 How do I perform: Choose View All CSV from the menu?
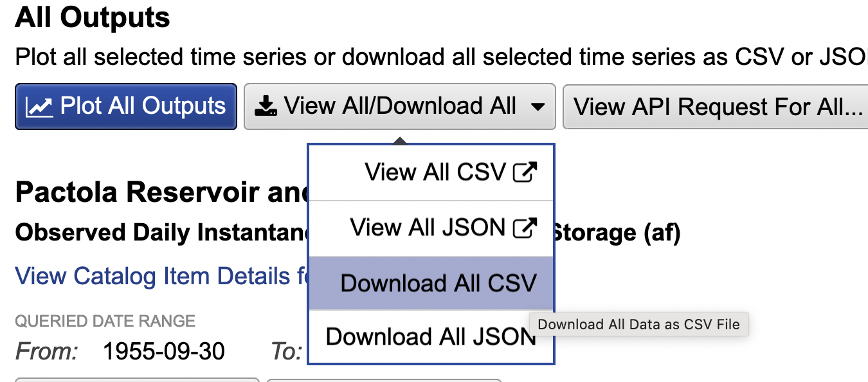pos(431,172)
